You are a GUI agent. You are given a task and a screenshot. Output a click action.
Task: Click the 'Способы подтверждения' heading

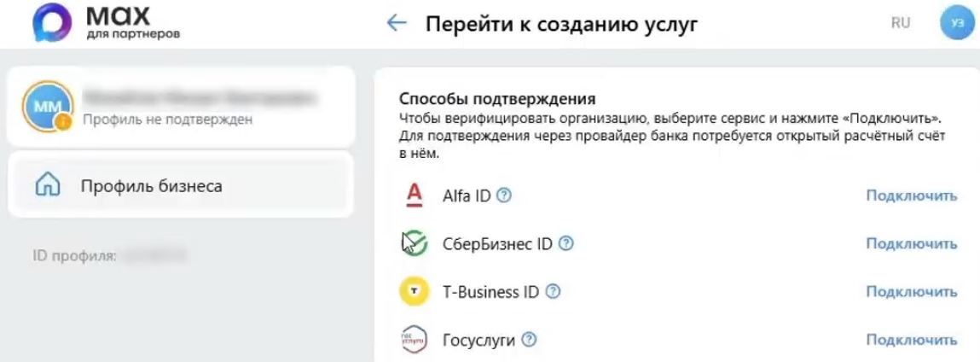pos(497,99)
